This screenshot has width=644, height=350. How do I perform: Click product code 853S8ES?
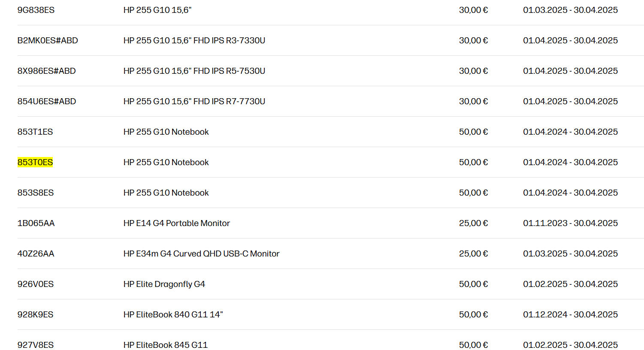36,193
